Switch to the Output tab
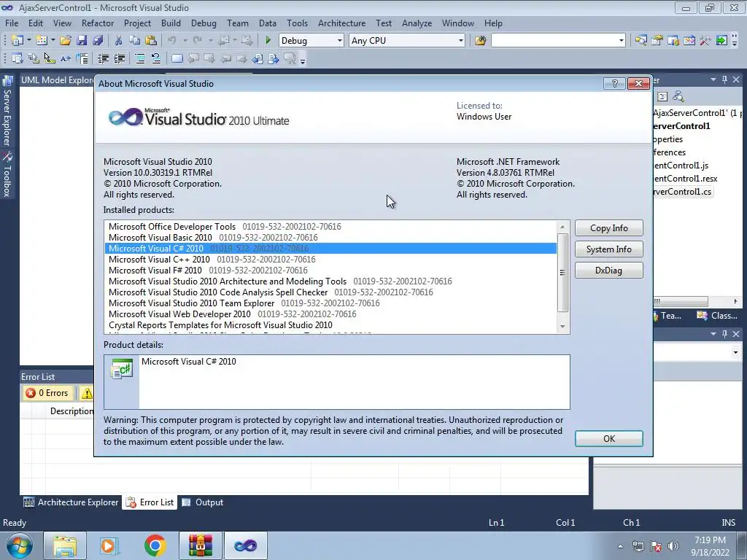The width and height of the screenshot is (747, 560). point(203,502)
